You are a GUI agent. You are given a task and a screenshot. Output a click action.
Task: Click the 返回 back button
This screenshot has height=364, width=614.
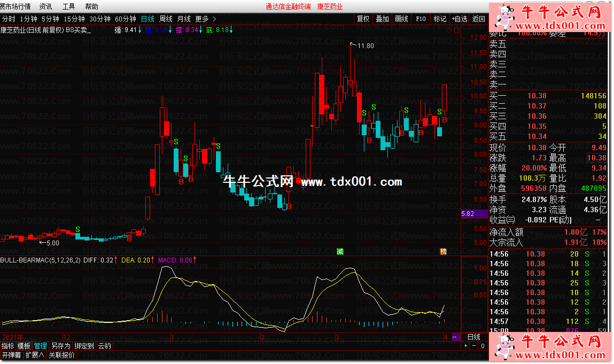coord(478,19)
